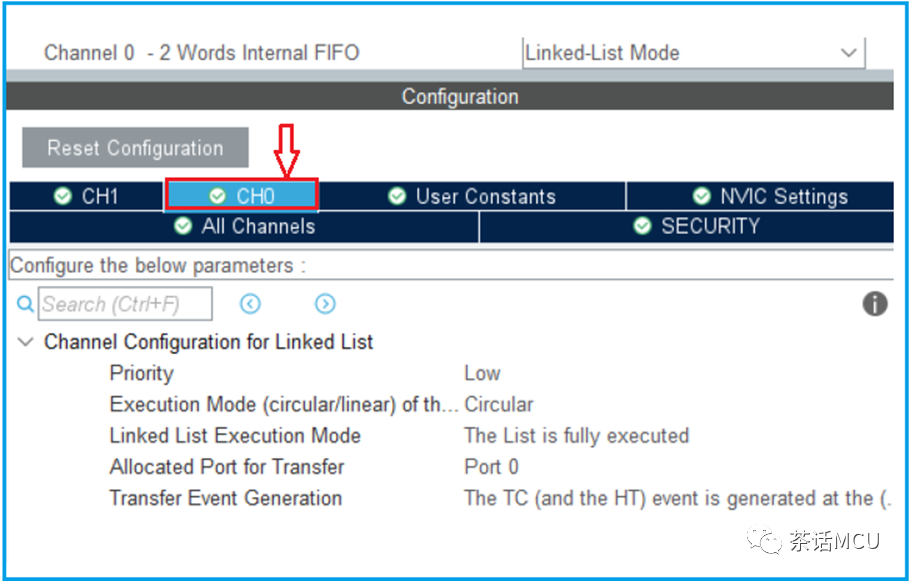
Task: Open the Linked-List Mode dropdown
Action: (694, 53)
